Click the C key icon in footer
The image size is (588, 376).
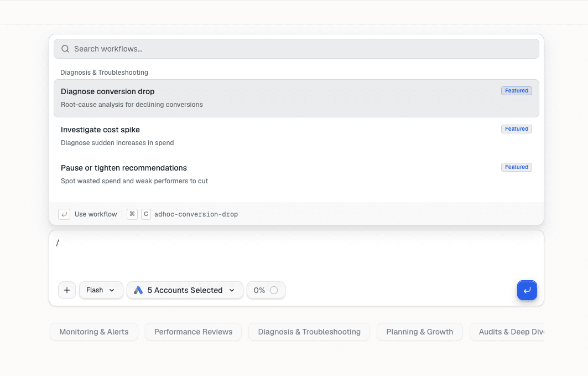[x=146, y=214]
